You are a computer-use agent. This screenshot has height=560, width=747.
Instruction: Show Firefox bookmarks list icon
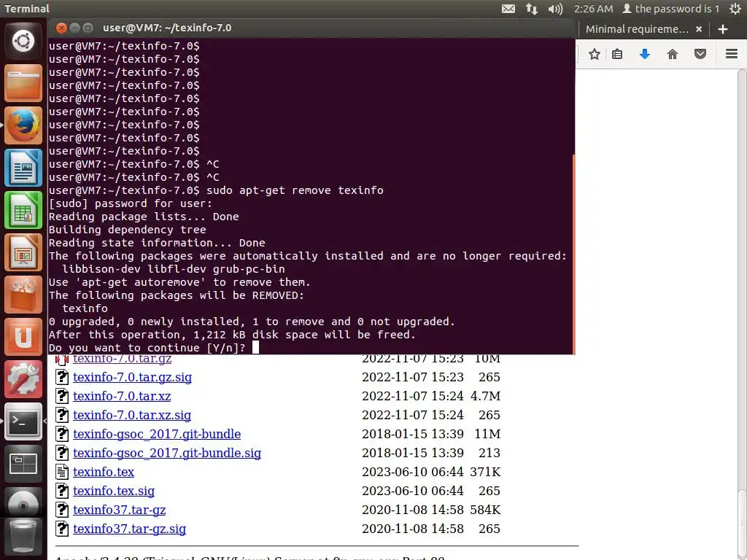pos(617,54)
